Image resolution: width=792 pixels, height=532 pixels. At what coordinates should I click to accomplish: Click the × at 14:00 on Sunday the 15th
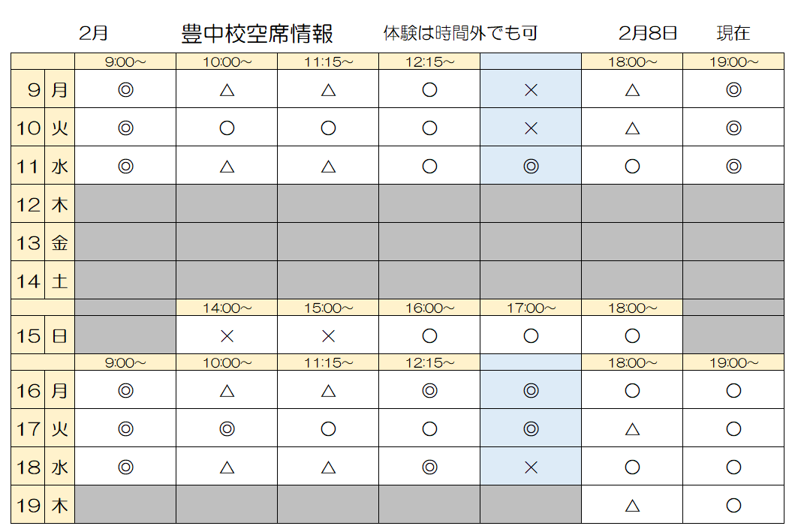(x=227, y=336)
